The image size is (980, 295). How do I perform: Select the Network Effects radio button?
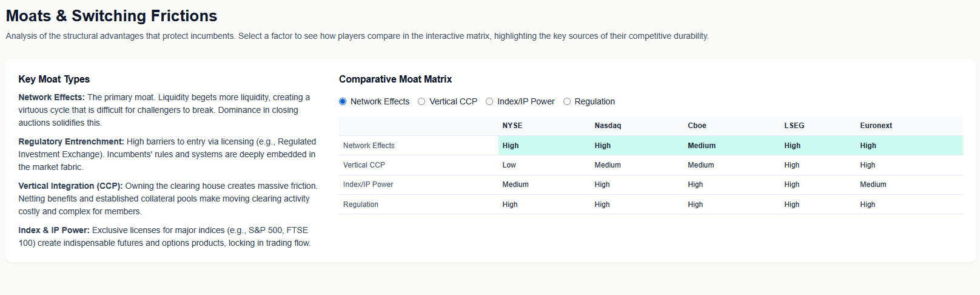click(x=343, y=101)
